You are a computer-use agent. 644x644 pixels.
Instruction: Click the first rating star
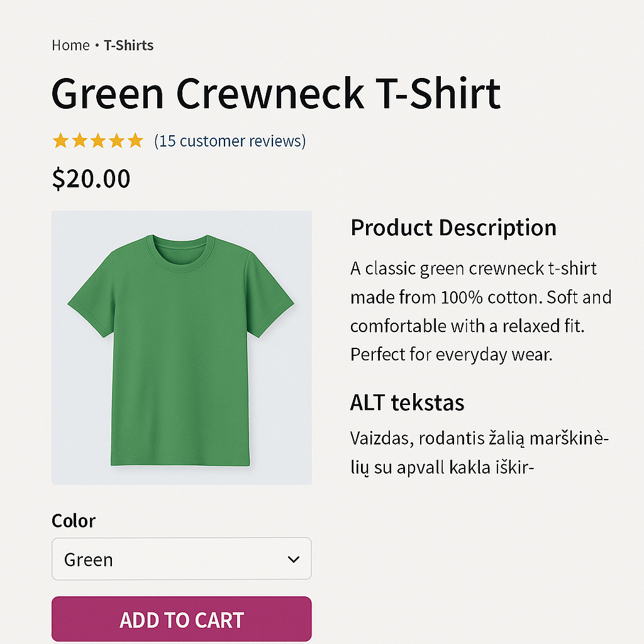point(60,141)
